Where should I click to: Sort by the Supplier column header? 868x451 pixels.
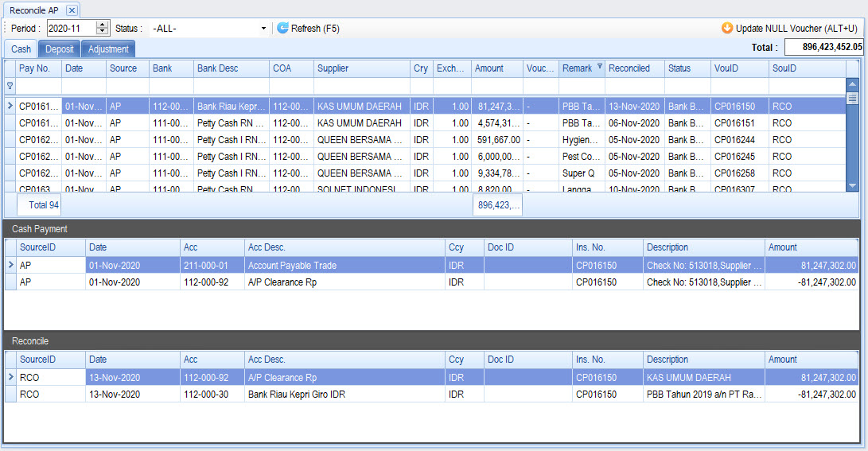(362, 68)
